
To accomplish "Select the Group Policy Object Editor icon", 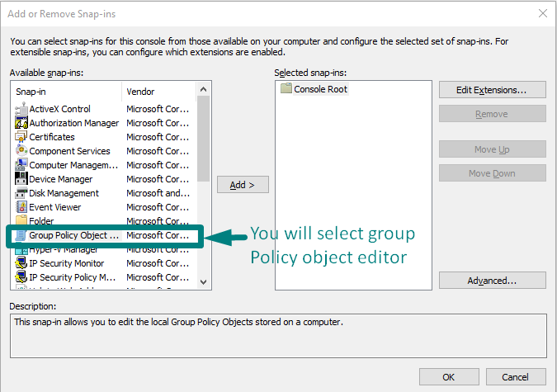I will 21,235.
